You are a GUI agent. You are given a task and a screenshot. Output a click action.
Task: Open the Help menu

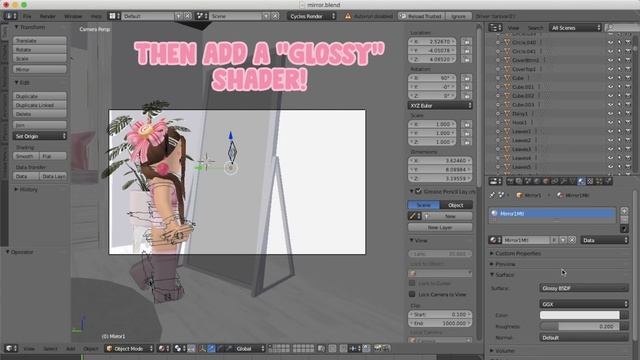[96, 16]
